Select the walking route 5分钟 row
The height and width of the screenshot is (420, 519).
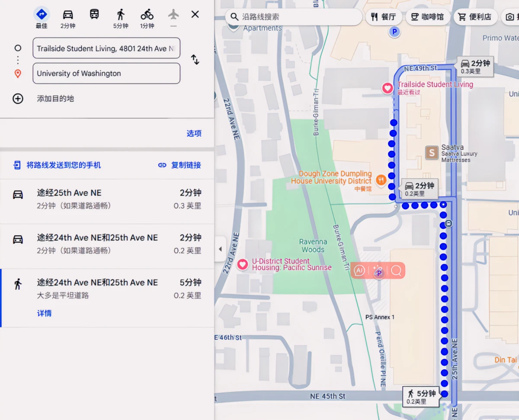click(x=107, y=298)
